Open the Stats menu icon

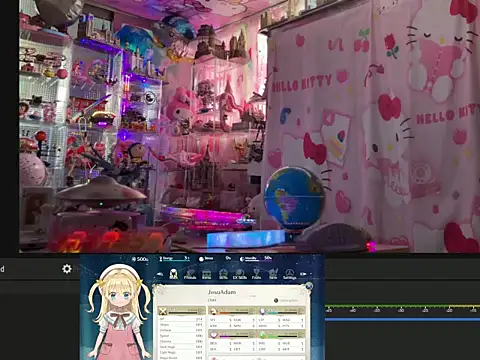[x=173, y=274]
